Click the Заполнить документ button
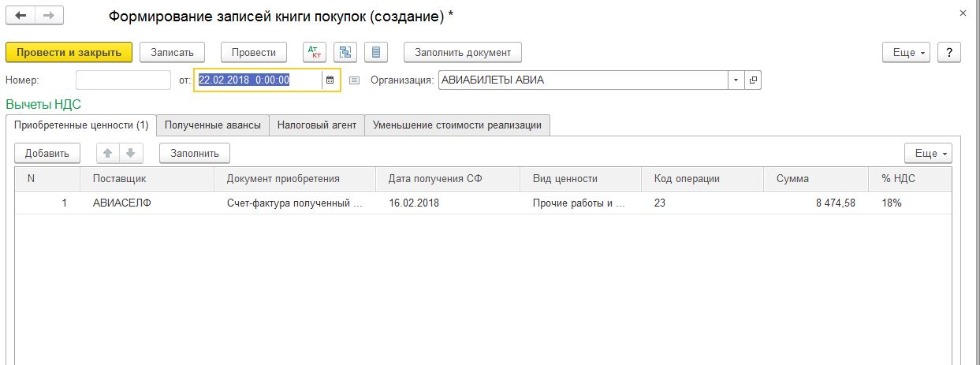 click(x=463, y=52)
